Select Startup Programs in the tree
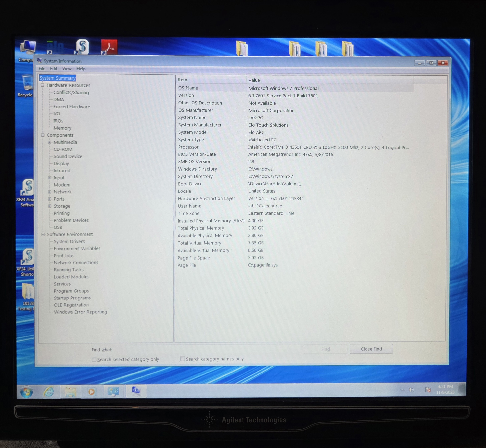The height and width of the screenshot is (448, 486). [x=72, y=298]
